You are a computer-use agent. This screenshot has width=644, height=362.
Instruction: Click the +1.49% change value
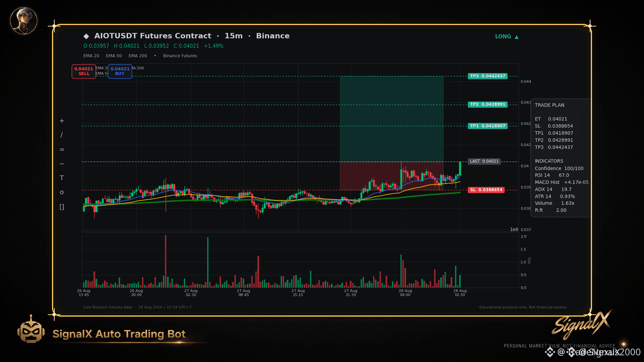(x=214, y=46)
